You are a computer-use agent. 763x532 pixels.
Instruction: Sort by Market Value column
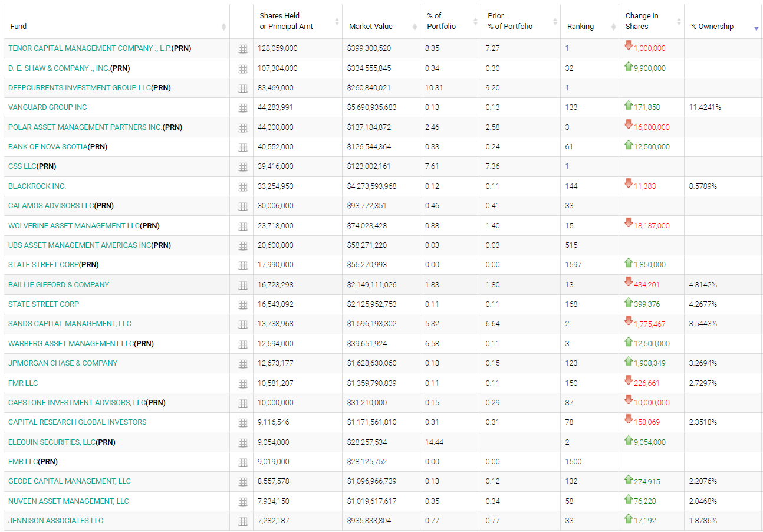click(415, 27)
